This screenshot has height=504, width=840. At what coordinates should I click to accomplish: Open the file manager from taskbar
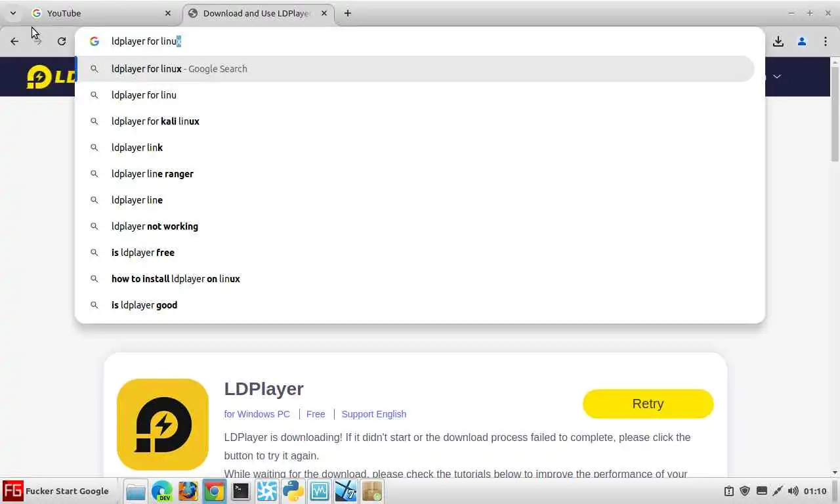(x=136, y=491)
